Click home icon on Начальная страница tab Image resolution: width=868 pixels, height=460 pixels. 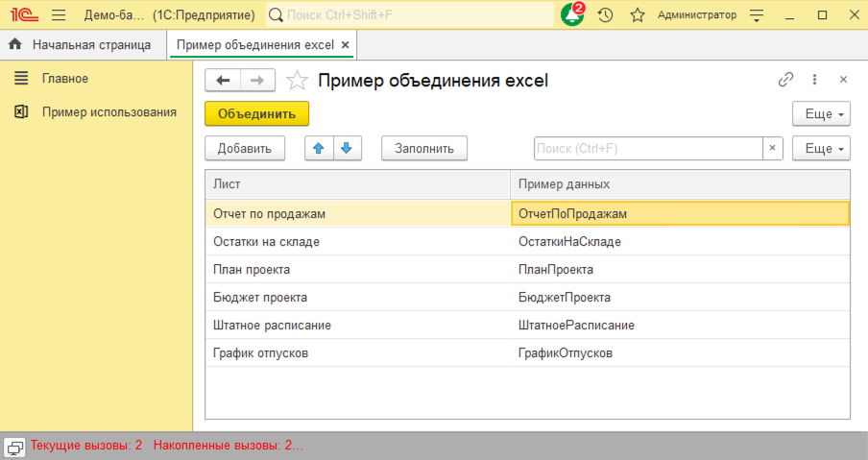click(x=15, y=44)
